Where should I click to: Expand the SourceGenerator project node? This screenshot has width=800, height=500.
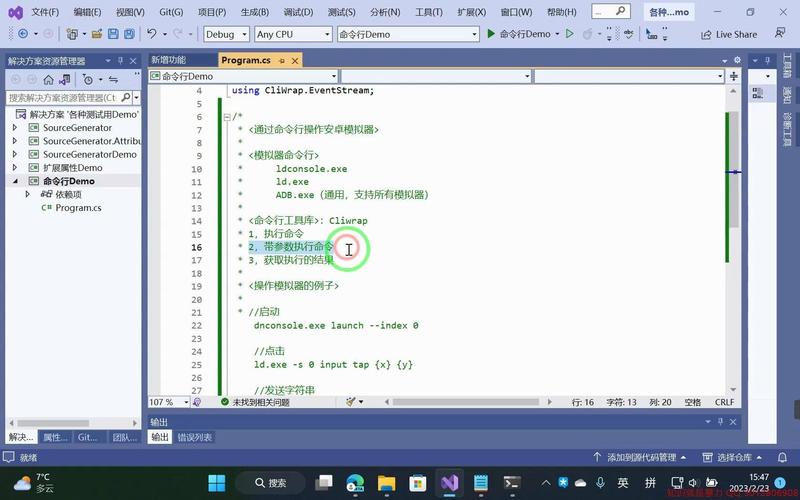[15, 128]
